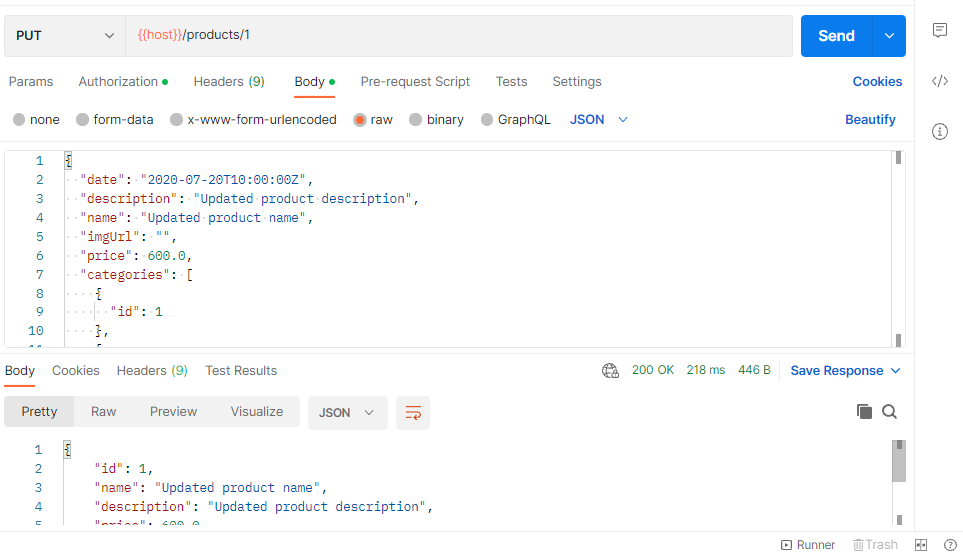Click "id": 1 line in response body
This screenshot has height=555, width=963.
123,468
